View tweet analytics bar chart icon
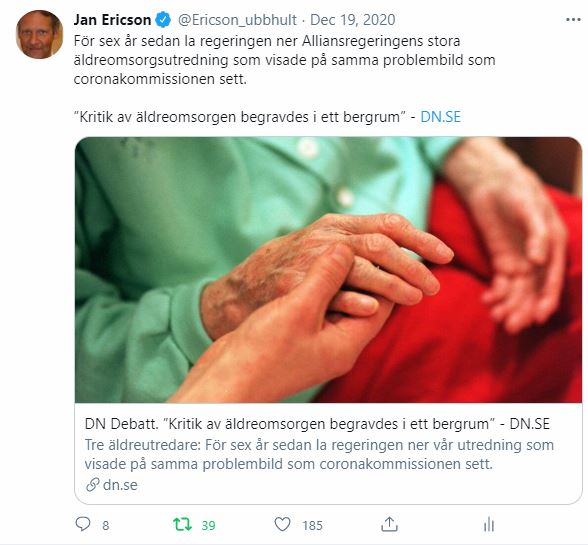The width and height of the screenshot is (588, 545). click(489, 524)
